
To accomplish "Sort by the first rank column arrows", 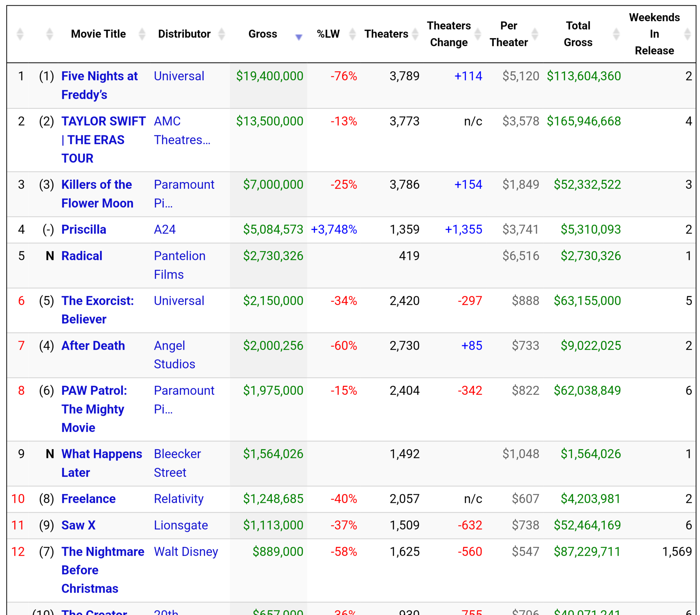I will click(20, 34).
